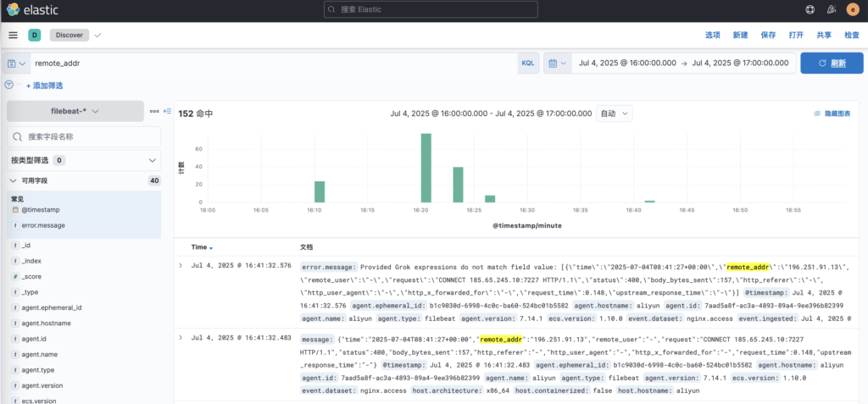Click the 文档 column header
This screenshot has height=404, width=868.
pyautogui.click(x=307, y=246)
